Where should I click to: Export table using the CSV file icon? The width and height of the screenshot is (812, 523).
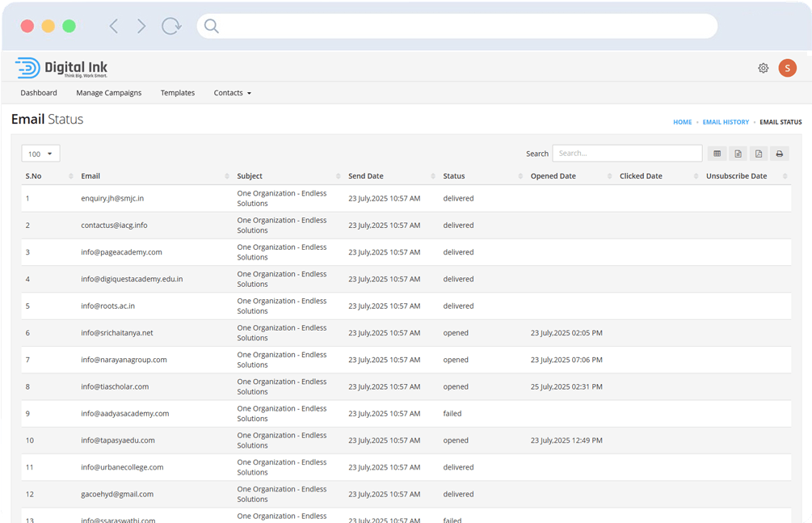pos(738,154)
